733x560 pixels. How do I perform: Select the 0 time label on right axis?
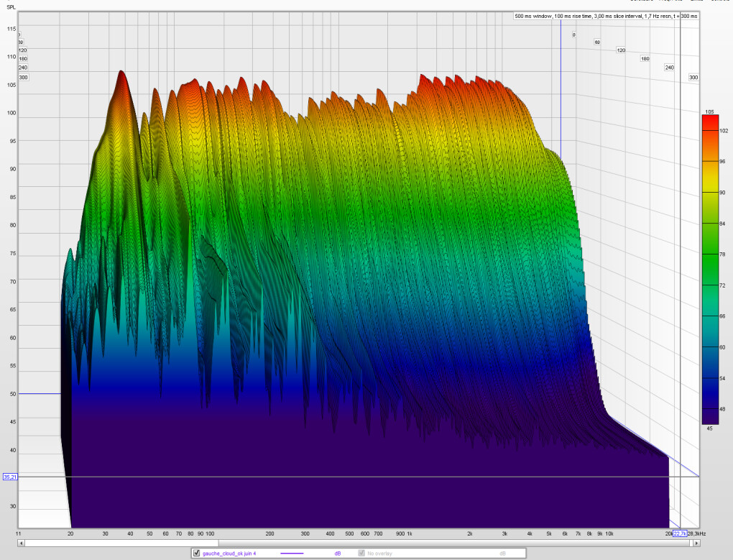coord(574,35)
